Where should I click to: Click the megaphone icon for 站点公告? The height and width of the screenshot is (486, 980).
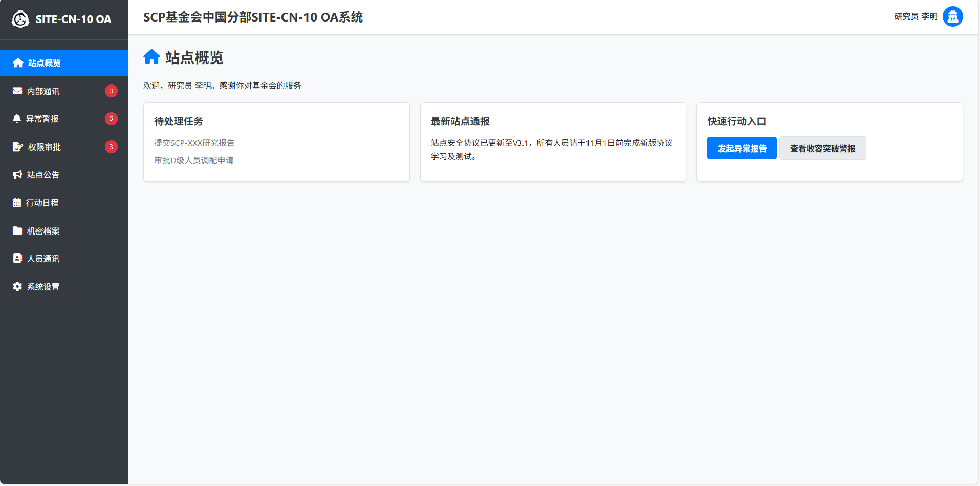(17, 175)
